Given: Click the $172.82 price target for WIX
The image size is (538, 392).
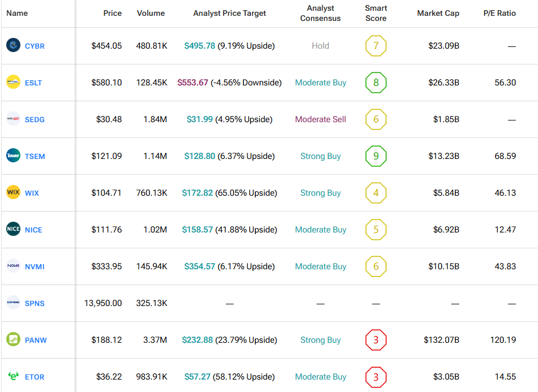Looking at the screenshot, I should click(197, 193).
